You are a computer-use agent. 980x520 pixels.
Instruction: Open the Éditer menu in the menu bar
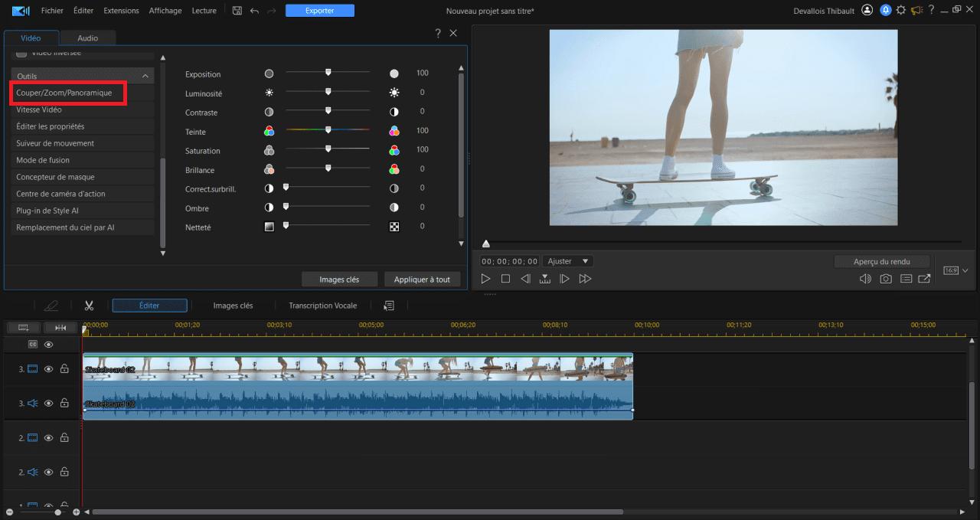[83, 11]
